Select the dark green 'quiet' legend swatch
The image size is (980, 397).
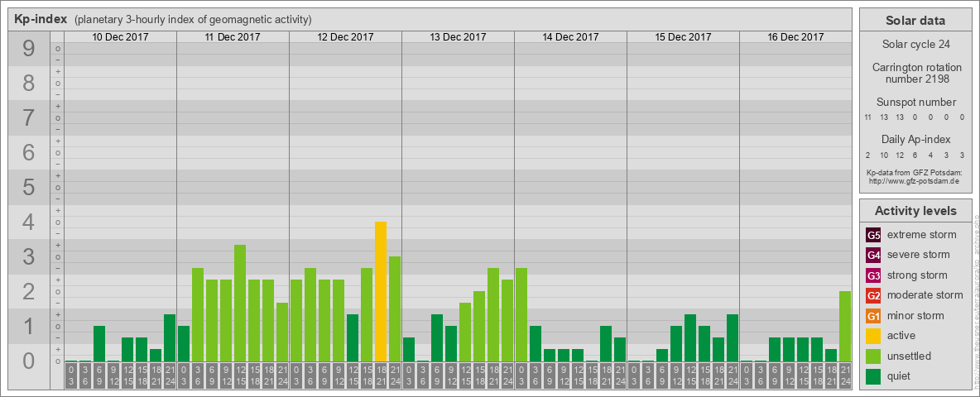pos(874,376)
